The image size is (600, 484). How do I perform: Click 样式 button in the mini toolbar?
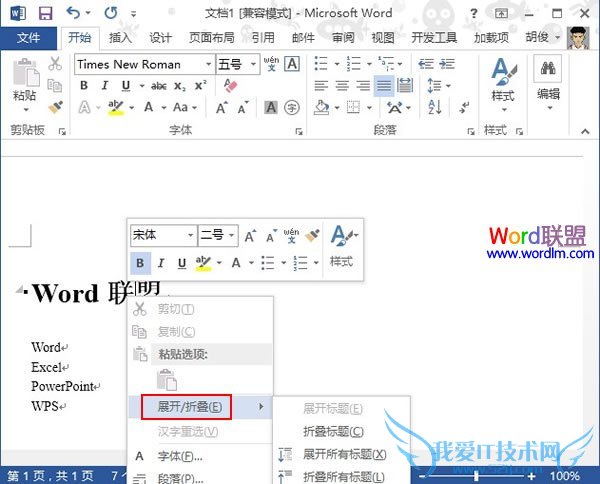point(343,245)
